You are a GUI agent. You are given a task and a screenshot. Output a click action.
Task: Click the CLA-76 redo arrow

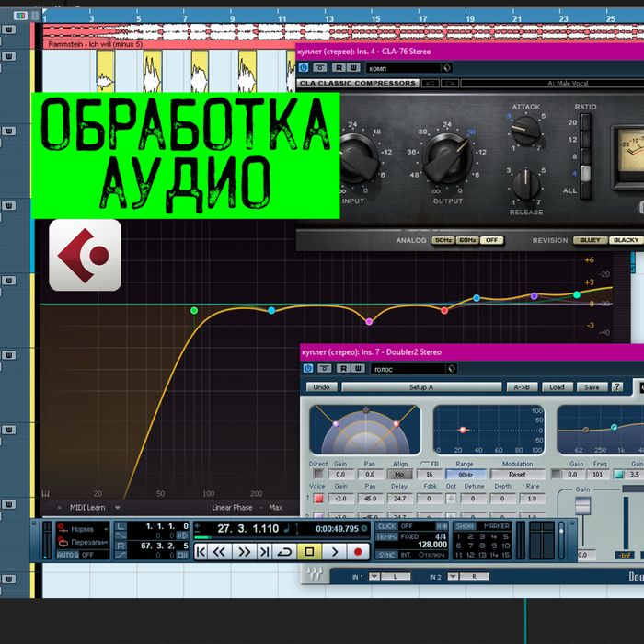450,84
